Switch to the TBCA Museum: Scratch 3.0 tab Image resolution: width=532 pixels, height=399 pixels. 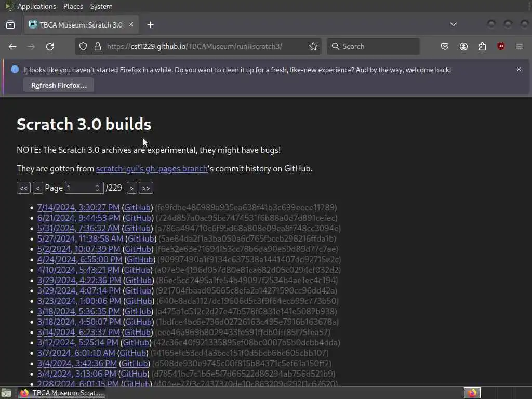click(x=81, y=25)
